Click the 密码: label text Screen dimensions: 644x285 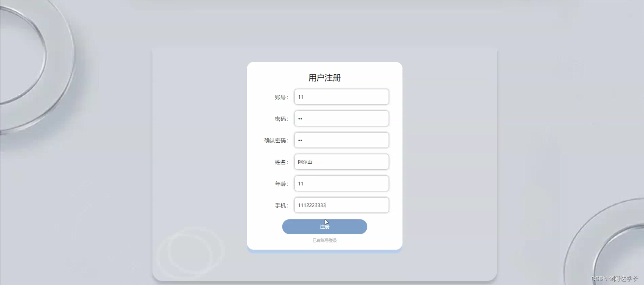tap(281, 119)
